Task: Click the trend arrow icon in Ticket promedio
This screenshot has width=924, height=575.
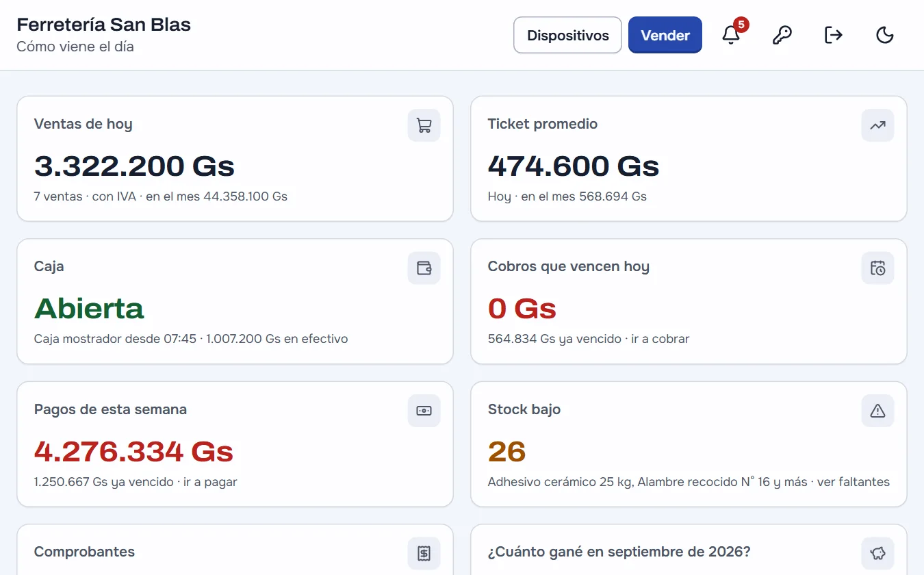Action: pos(877,125)
